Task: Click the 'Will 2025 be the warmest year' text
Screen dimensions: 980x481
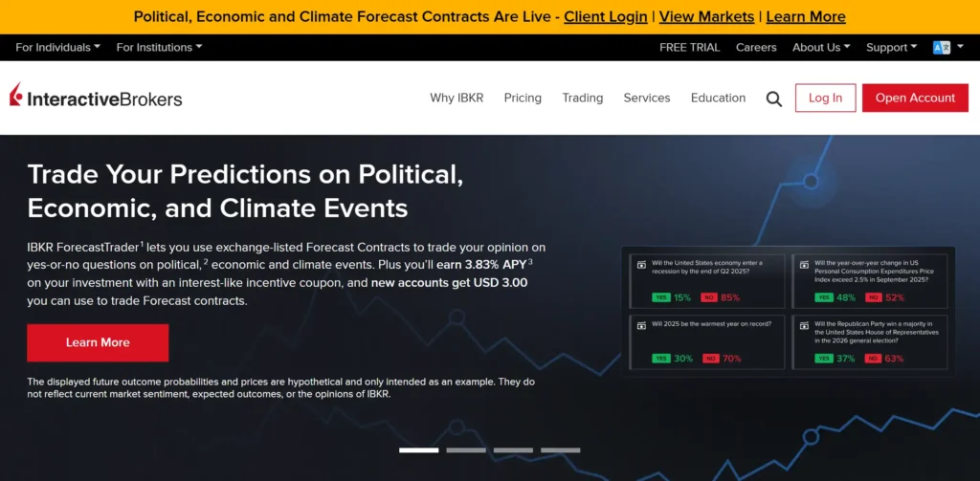Action: click(711, 324)
